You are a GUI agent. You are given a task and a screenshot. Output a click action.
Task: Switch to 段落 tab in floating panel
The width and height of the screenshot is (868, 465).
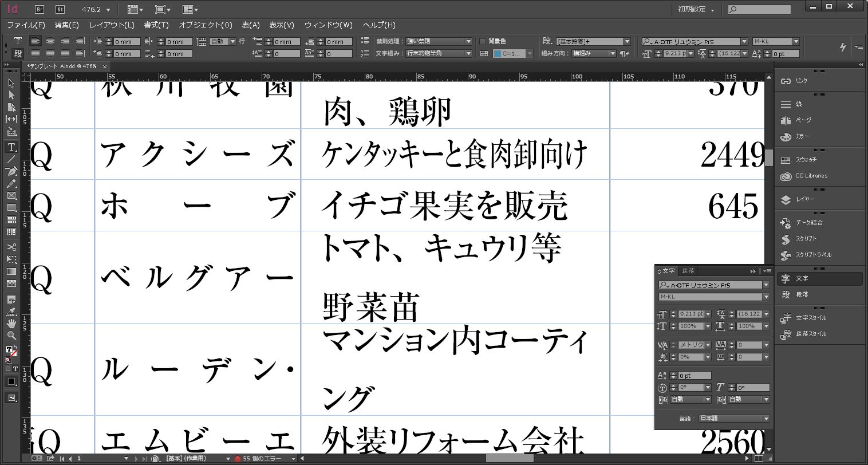coord(688,271)
